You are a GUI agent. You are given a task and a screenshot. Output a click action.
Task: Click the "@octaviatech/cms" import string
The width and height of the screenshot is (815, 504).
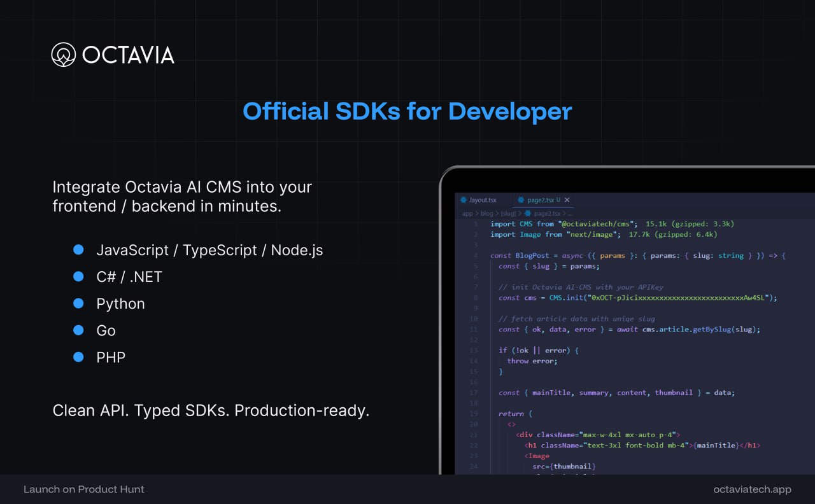[598, 224]
